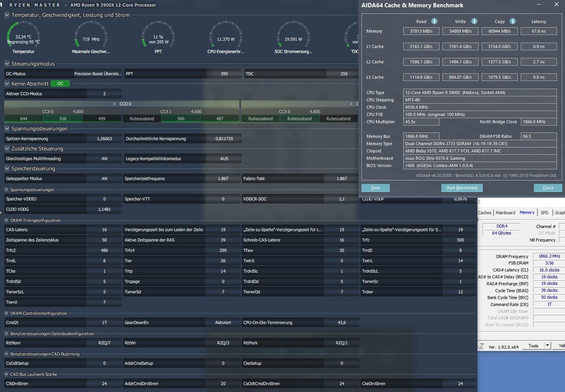Click the green OC badge beside Kerne-Abschnitt
Image resolution: width=565 pixels, height=392 pixels.
pos(60,83)
